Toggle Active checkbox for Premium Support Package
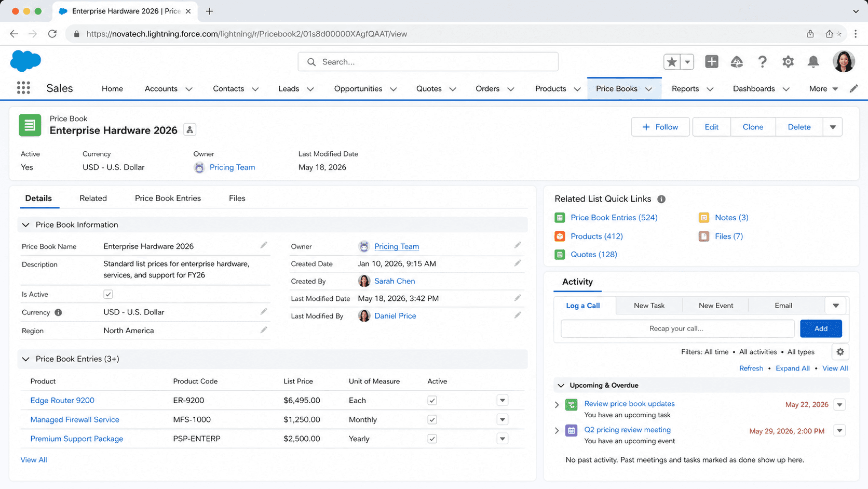 click(432, 439)
